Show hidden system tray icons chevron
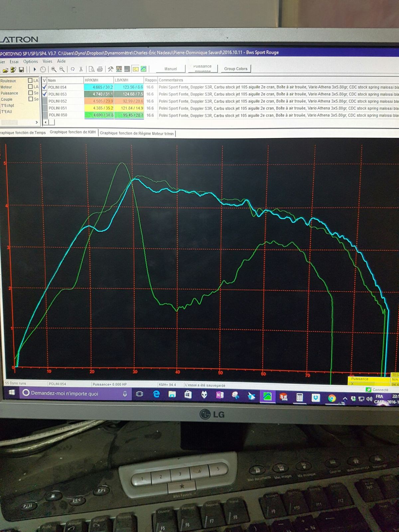Viewport: 399px width, 532px height. [345, 398]
